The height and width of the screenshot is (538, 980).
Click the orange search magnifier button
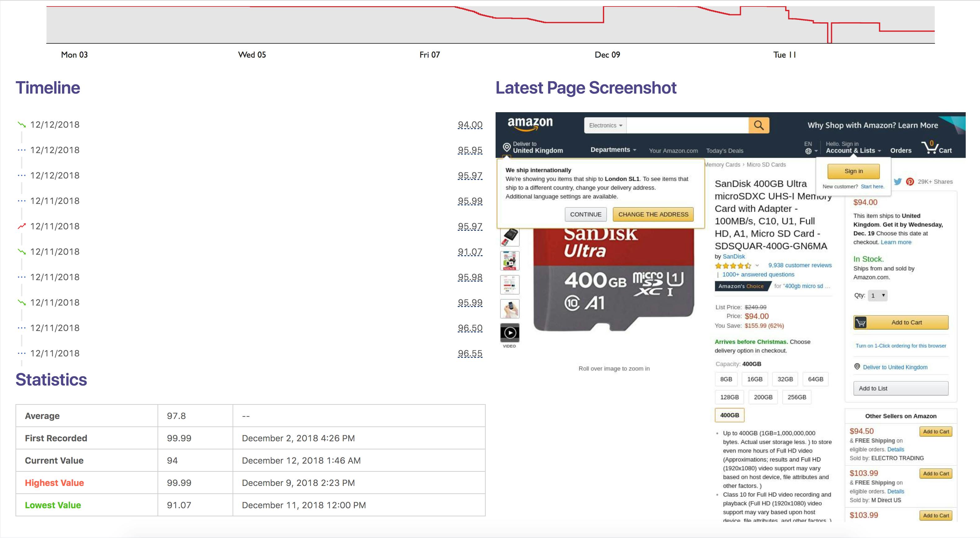[759, 125]
